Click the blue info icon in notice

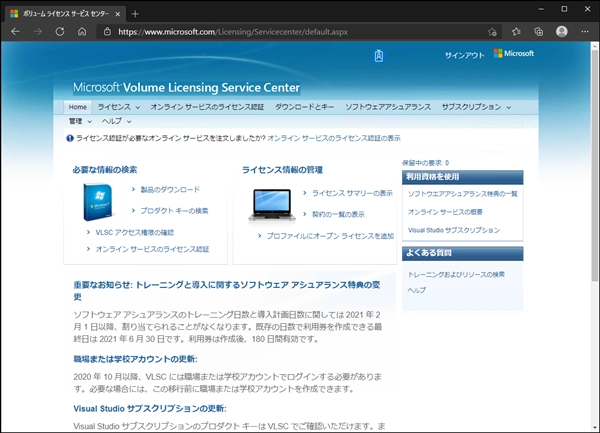(x=70, y=138)
